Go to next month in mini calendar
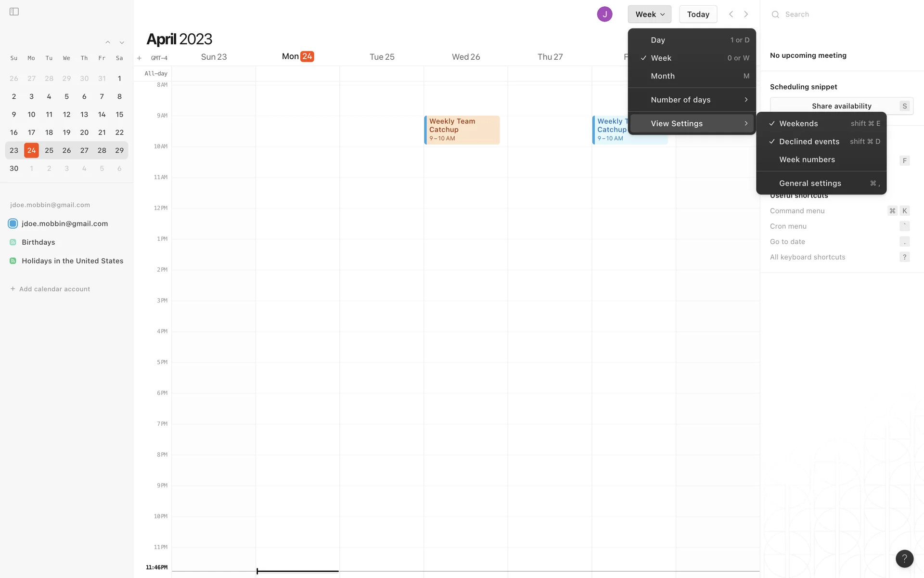924x578 pixels. [122, 42]
